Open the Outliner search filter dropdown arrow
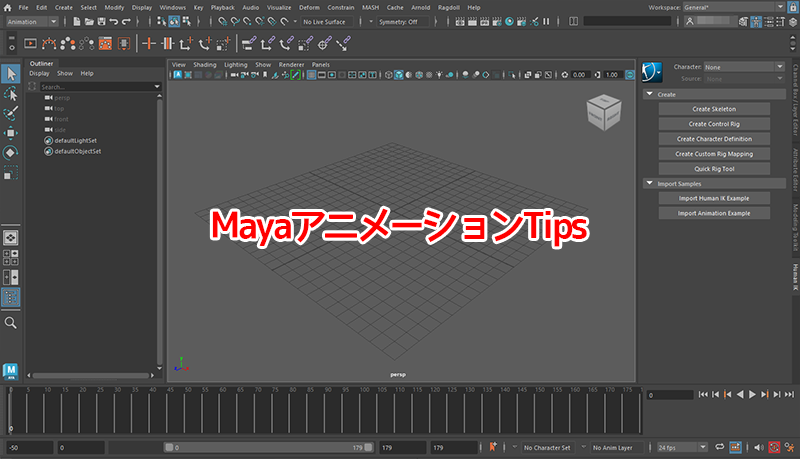 (157, 87)
